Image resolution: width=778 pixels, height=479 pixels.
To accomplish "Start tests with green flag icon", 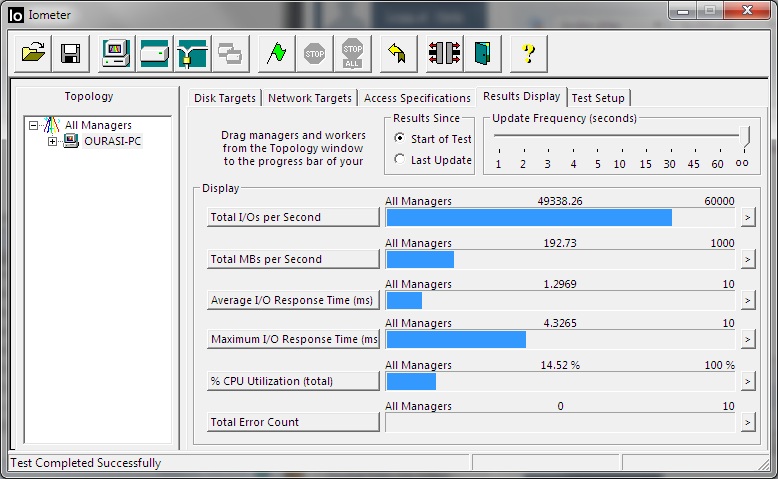I will click(x=276, y=54).
